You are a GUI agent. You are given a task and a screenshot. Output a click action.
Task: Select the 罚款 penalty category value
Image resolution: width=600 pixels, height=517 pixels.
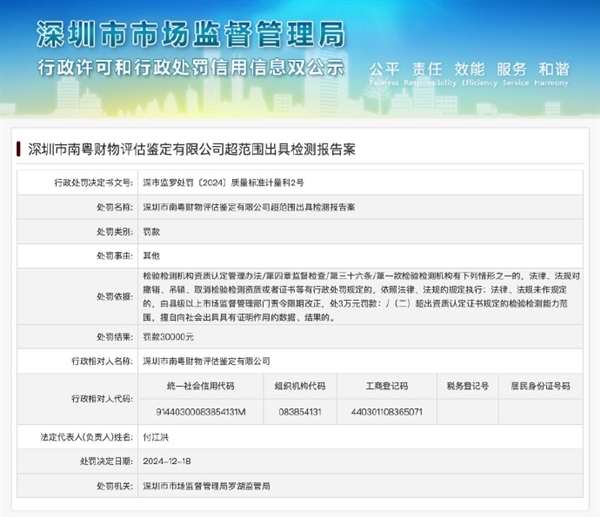(x=153, y=230)
